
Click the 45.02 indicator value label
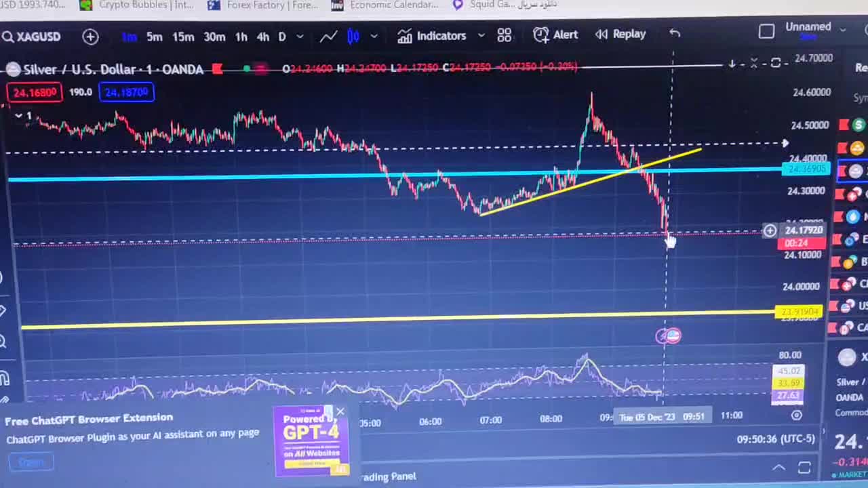click(x=788, y=371)
